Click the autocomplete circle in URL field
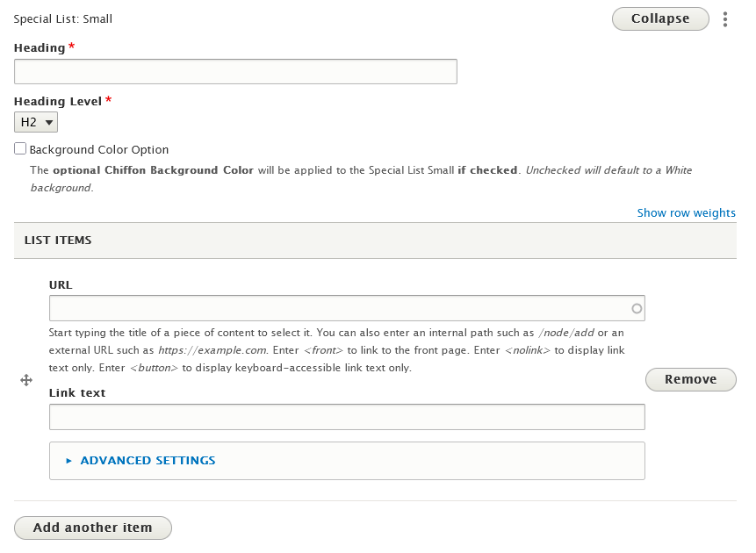The height and width of the screenshot is (553, 756). (x=637, y=309)
